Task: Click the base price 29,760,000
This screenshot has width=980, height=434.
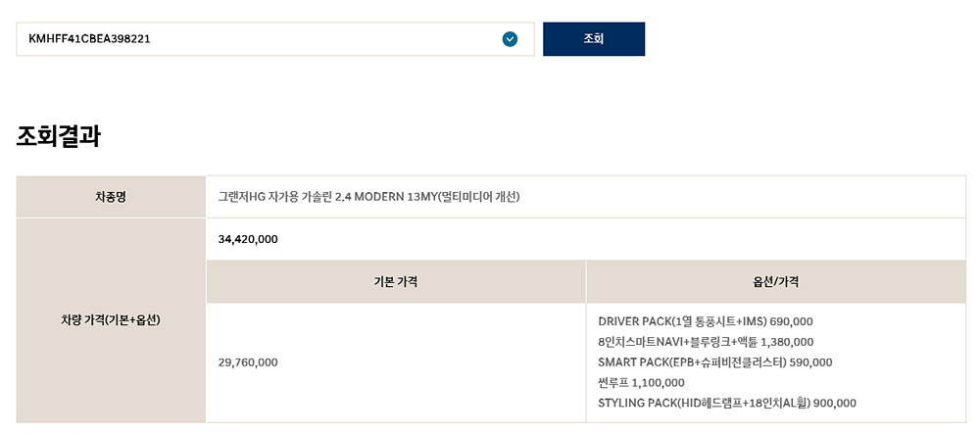Action: pyautogui.click(x=248, y=362)
